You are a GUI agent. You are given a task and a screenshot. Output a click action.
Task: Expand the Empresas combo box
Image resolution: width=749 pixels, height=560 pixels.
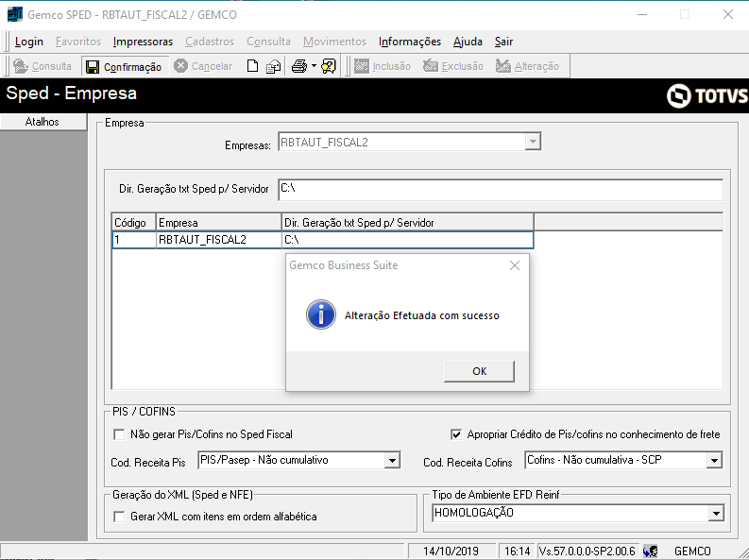tap(533, 142)
